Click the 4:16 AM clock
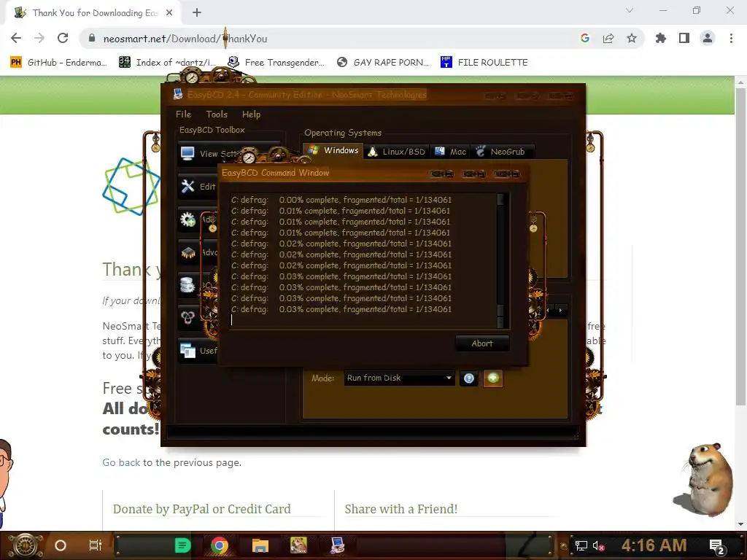 point(654,545)
